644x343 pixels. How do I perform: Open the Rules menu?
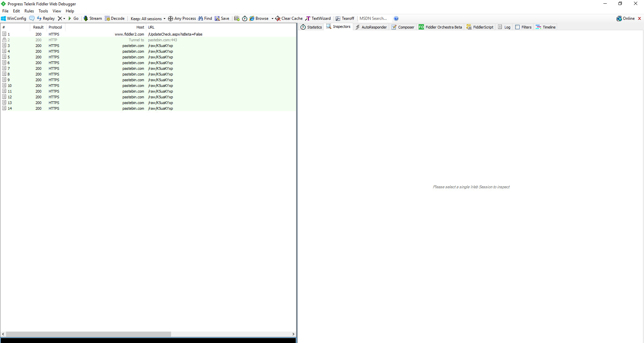tap(29, 11)
